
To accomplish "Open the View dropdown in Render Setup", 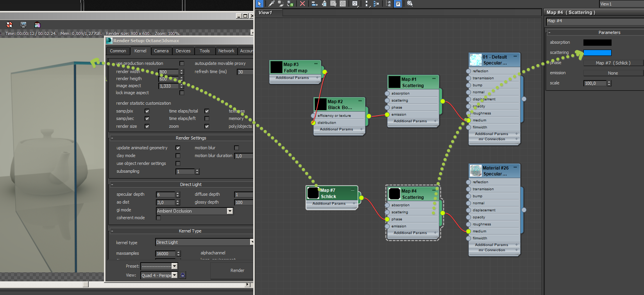I will point(159,275).
